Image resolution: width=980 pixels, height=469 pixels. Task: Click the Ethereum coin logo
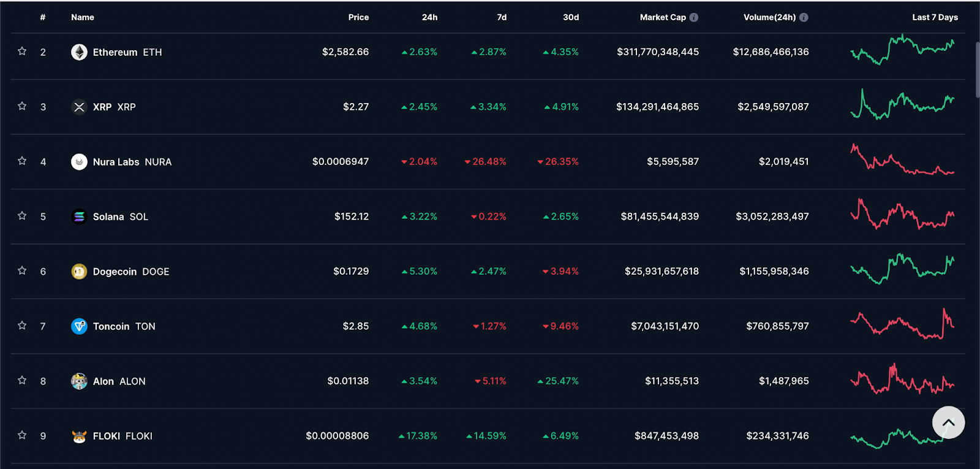[79, 52]
